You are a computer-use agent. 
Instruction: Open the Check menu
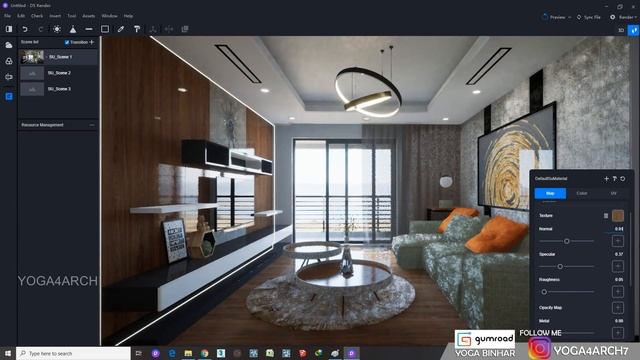point(37,16)
